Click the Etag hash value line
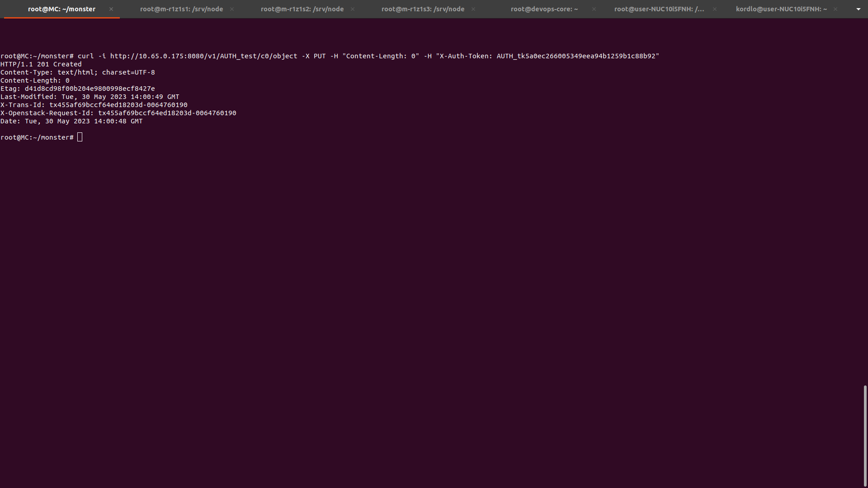 90,89
